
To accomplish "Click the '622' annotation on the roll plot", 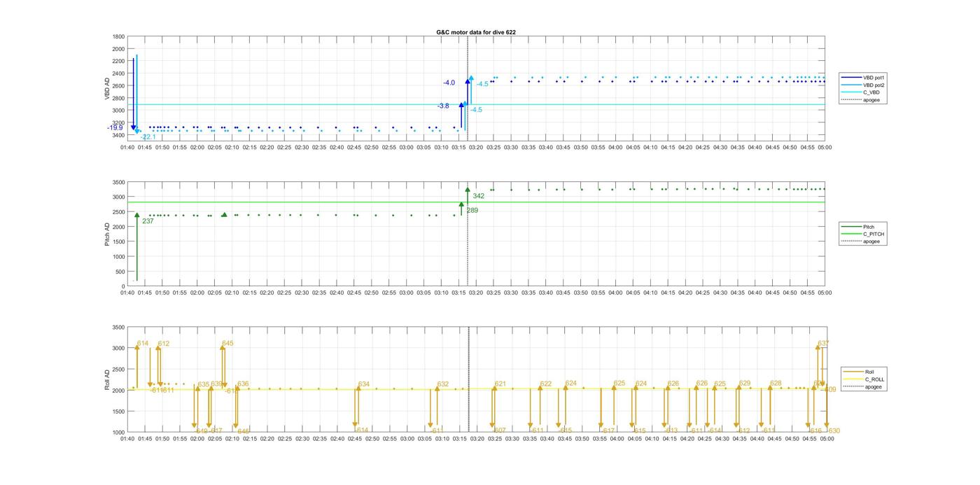I will tap(546, 384).
